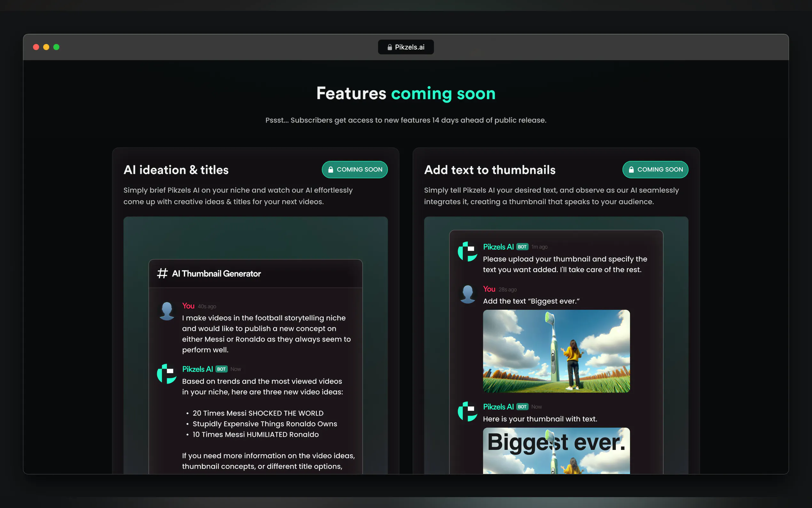Open the 'Biggest ever.' result thumbnail
This screenshot has width=812, height=508.
(x=556, y=451)
